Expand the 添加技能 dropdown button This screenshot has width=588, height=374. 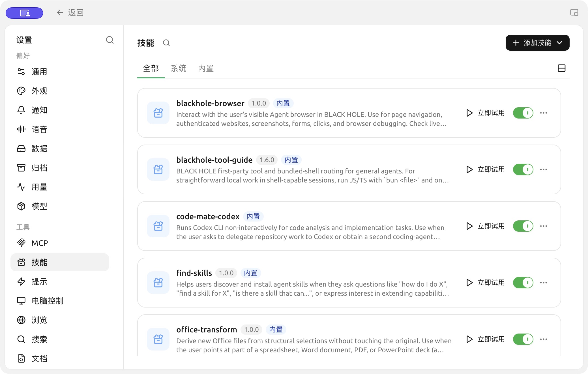(537, 43)
